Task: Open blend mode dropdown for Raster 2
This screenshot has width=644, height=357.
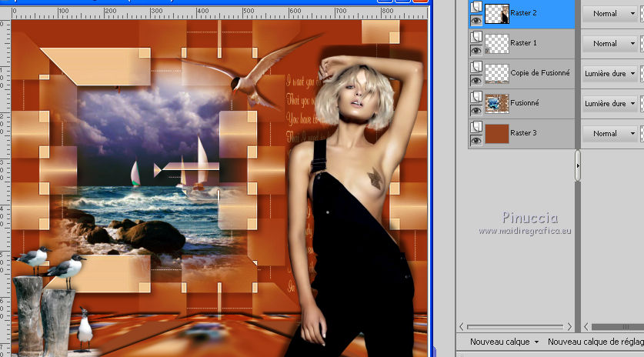Action: (x=609, y=14)
